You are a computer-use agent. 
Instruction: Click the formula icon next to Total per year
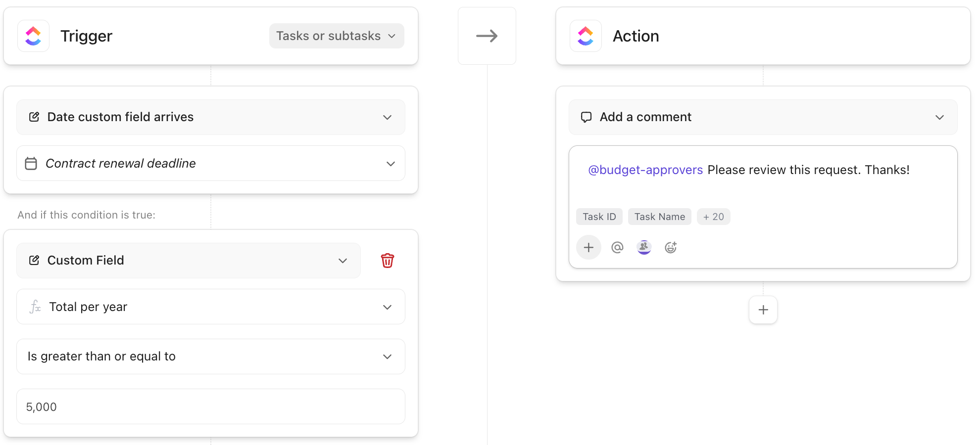35,307
